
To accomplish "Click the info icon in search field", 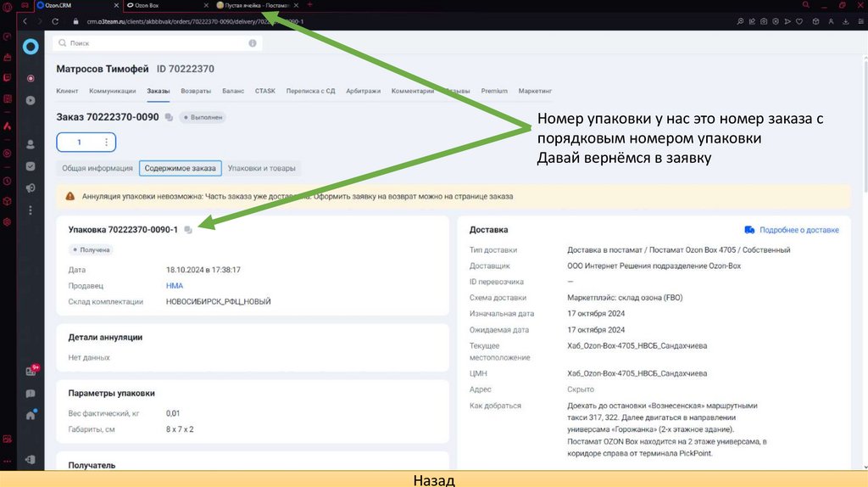I will [253, 43].
